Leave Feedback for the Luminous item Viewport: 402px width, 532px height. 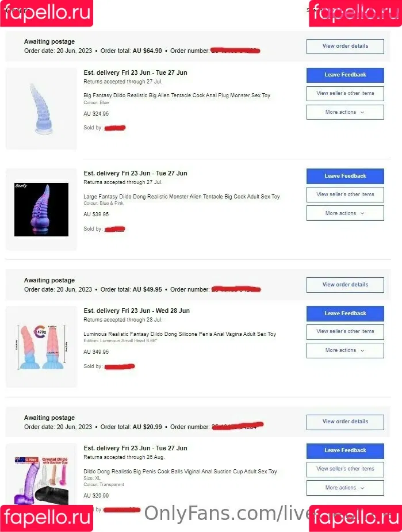pyautogui.click(x=345, y=313)
